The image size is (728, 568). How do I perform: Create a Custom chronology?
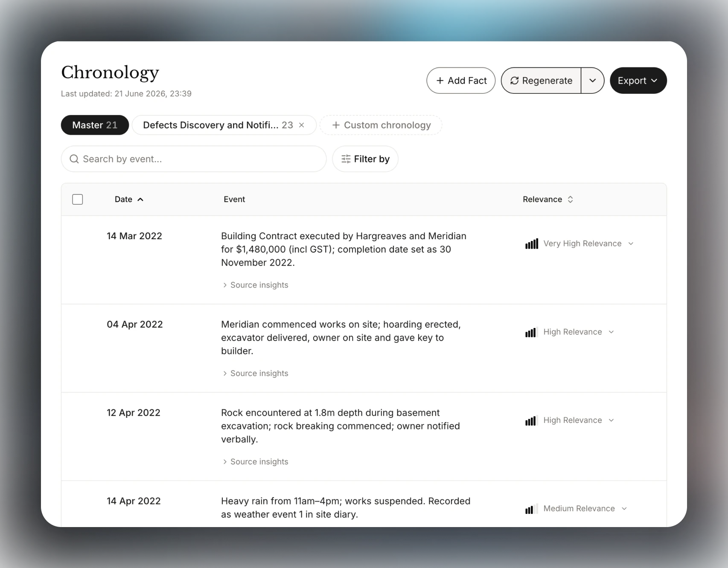381,125
